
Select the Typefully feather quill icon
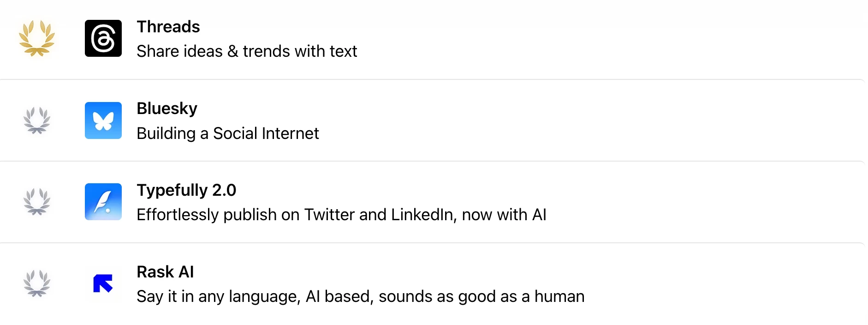click(103, 202)
